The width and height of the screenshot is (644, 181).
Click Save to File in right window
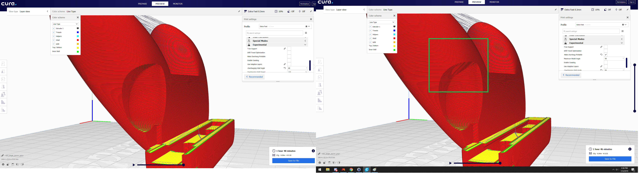coord(610,159)
